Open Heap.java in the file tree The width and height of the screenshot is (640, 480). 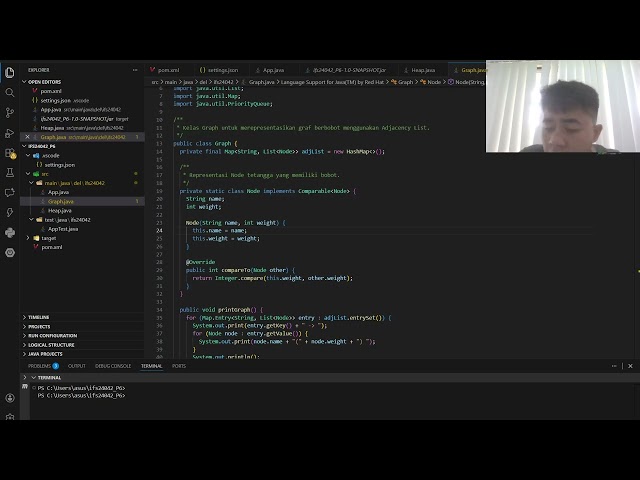pos(59,210)
